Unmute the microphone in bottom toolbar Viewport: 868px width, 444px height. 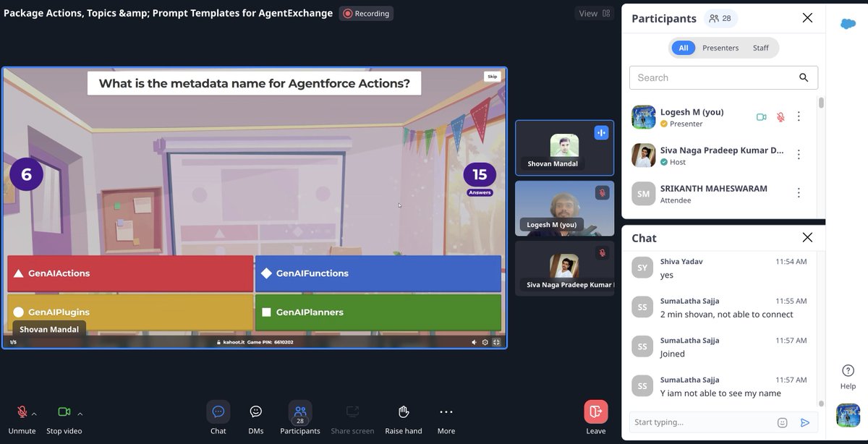[22, 412]
